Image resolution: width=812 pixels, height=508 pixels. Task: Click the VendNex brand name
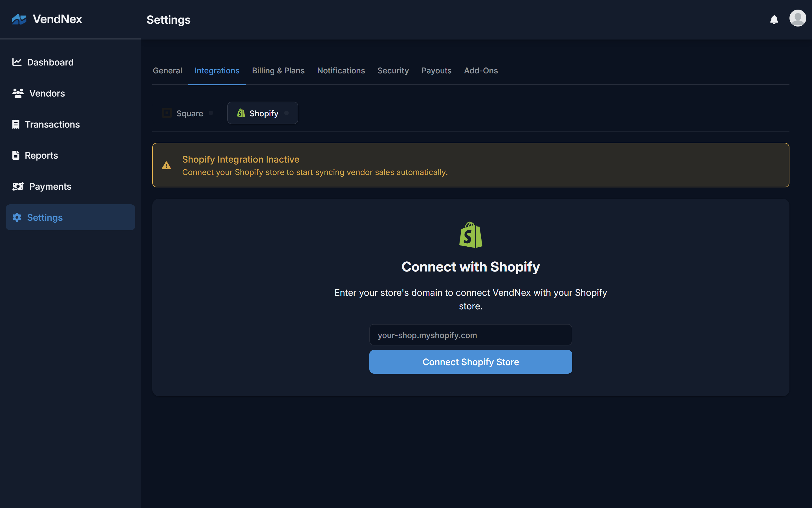(x=58, y=19)
